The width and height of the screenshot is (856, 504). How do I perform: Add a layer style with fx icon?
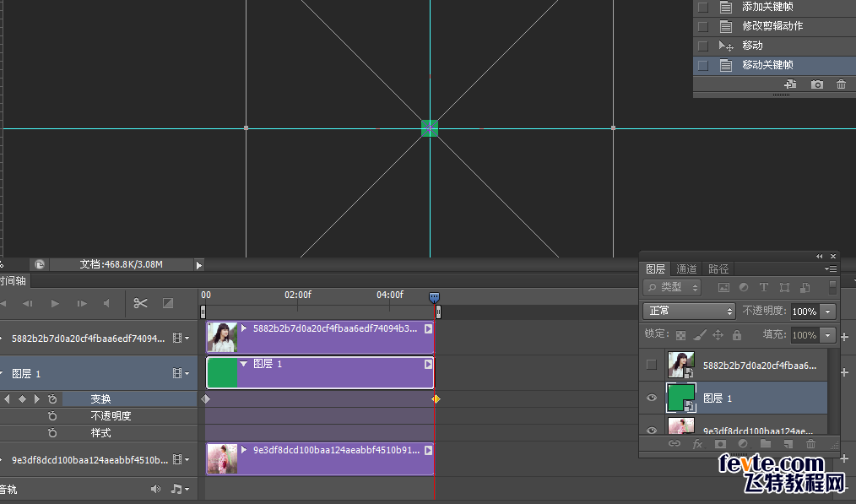click(x=697, y=444)
